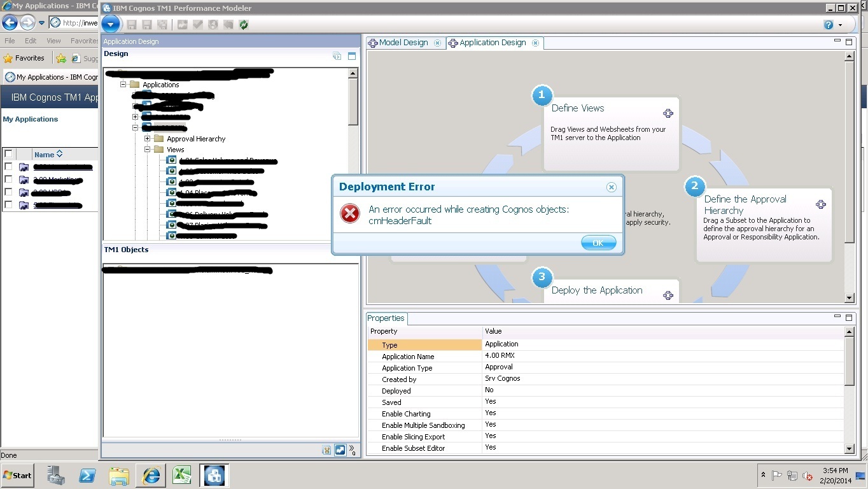
Task: Maximize the Properties panel
Action: [x=849, y=317]
